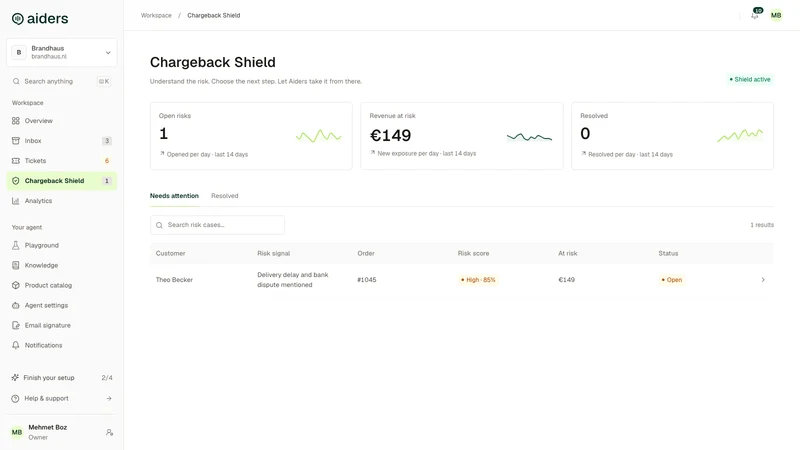Viewport: 800px width, 450px height.
Task: Click the Open risks card sparkline
Action: [x=318, y=136]
